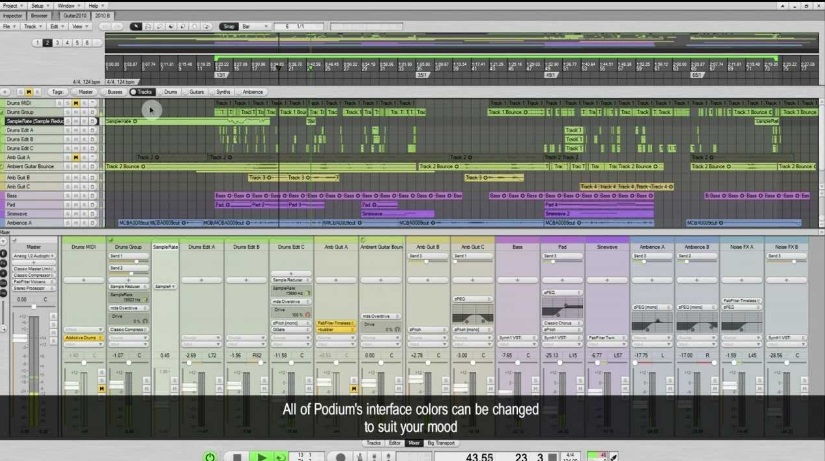Select the Busses tag filter

113,92
